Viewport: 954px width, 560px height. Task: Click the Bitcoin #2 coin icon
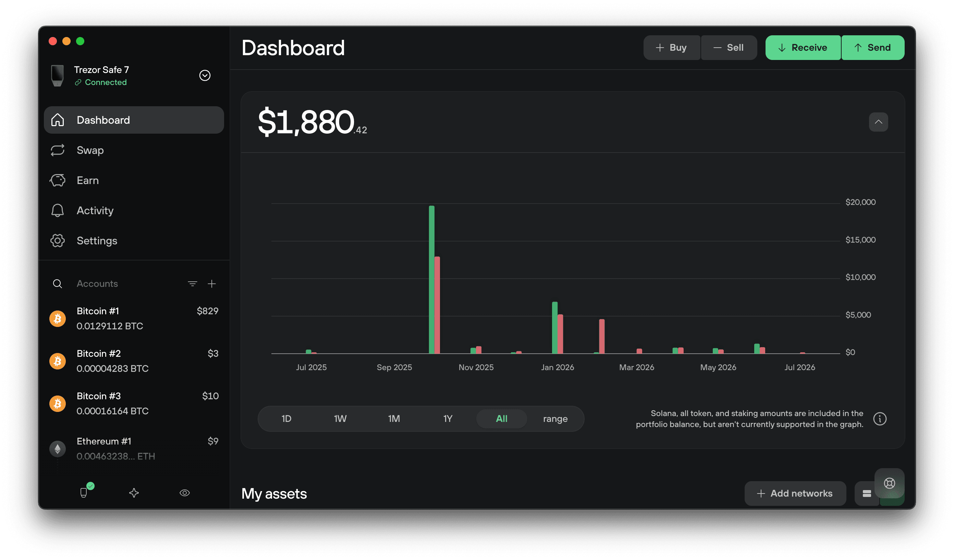58,361
